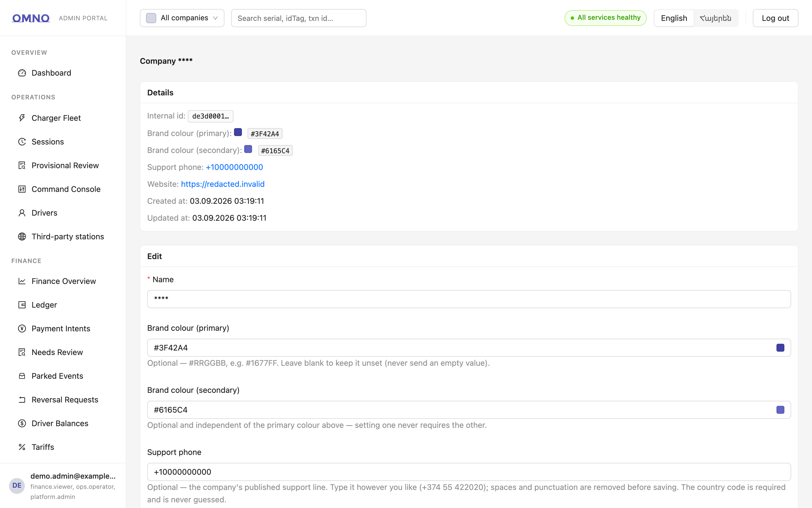The height and width of the screenshot is (508, 812).
Task: Open the Sessions menu item
Action: click(x=63, y=142)
